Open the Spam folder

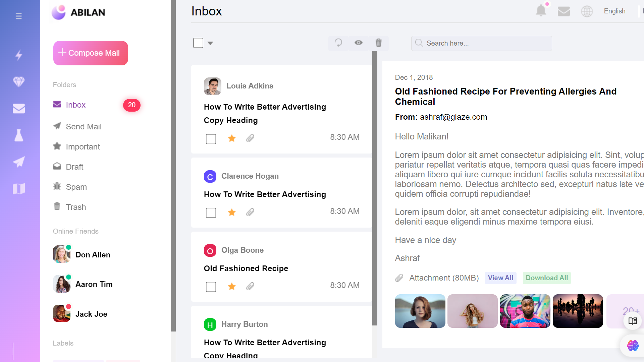[x=76, y=187]
